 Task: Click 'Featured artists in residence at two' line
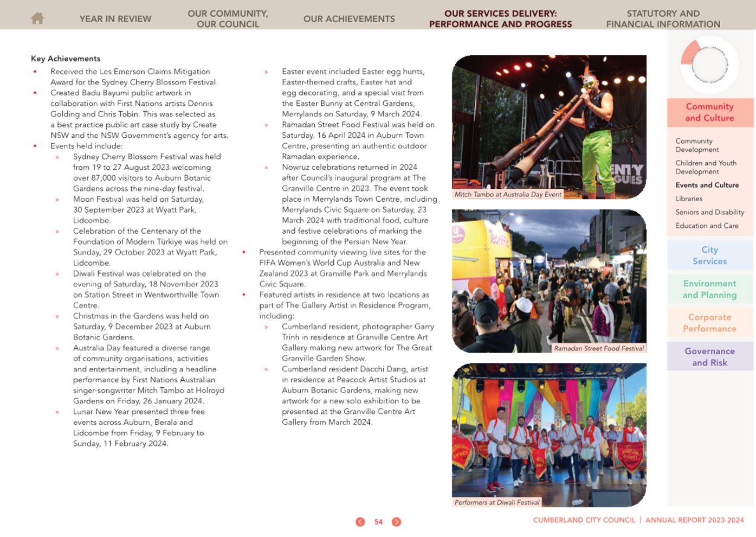pyautogui.click(x=344, y=295)
